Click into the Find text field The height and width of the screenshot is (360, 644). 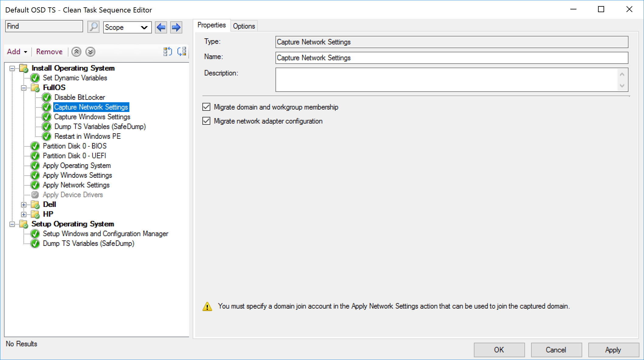[44, 26]
